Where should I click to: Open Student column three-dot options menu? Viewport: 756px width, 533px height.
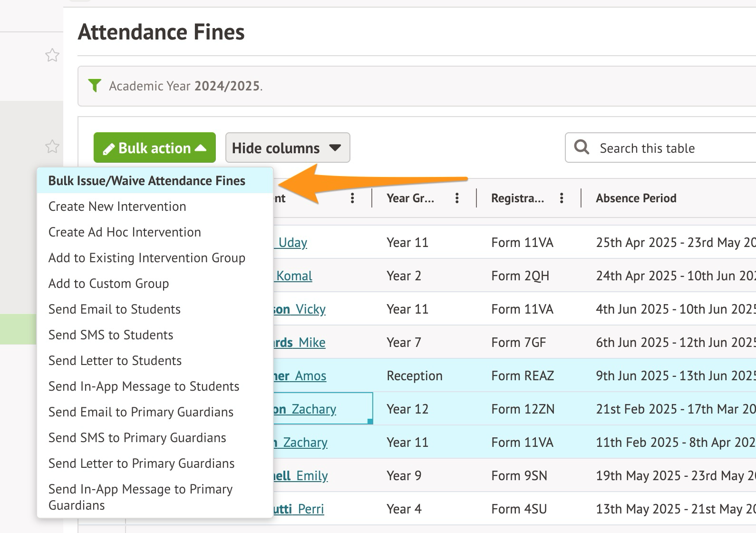tap(352, 198)
